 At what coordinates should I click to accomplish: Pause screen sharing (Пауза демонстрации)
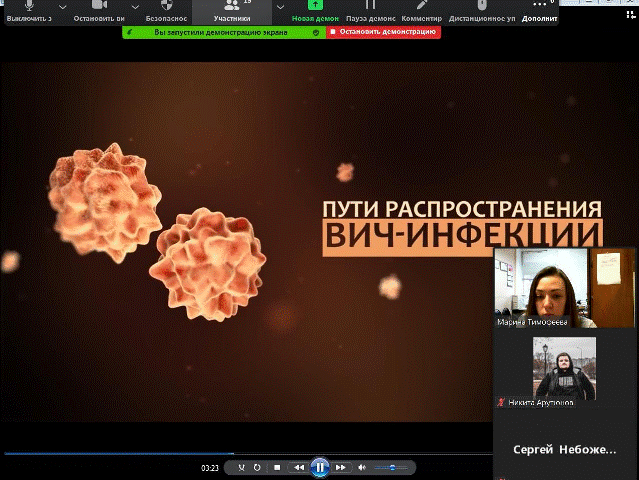coord(369,6)
